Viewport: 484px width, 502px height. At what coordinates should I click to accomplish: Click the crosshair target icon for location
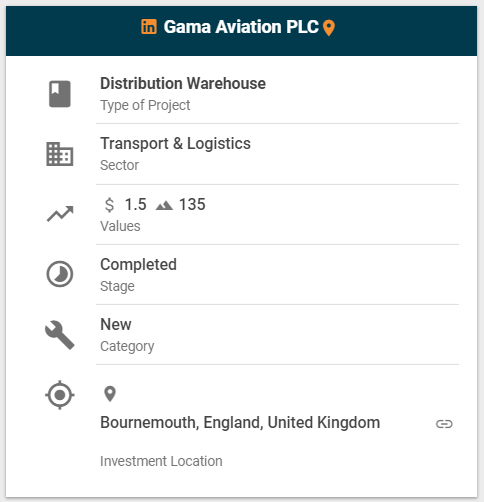point(60,395)
